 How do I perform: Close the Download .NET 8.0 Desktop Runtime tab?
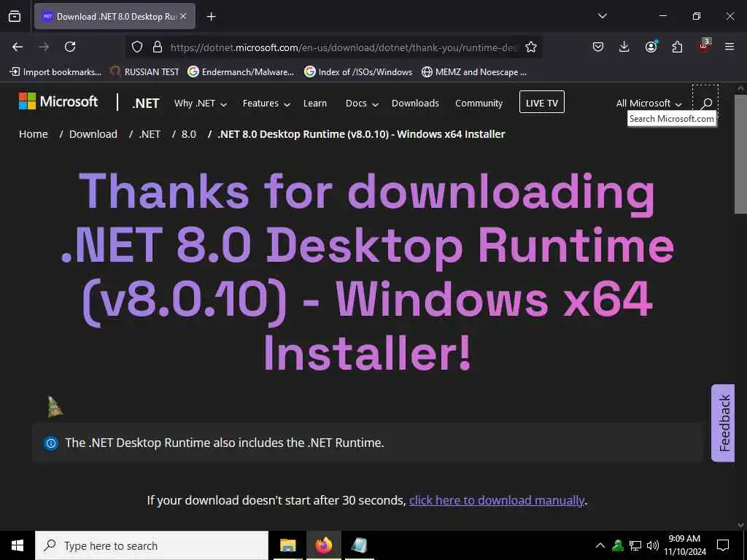click(x=183, y=16)
